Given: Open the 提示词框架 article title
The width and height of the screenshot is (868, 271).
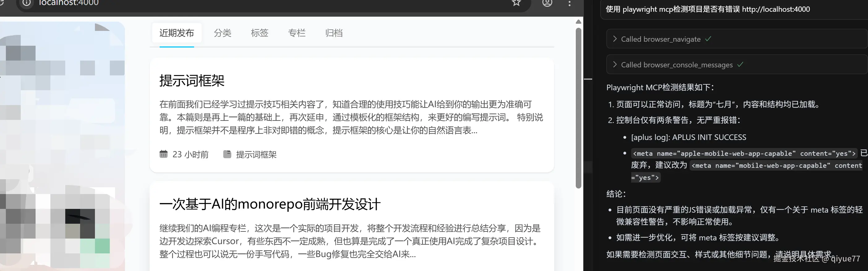Looking at the screenshot, I should coord(192,81).
